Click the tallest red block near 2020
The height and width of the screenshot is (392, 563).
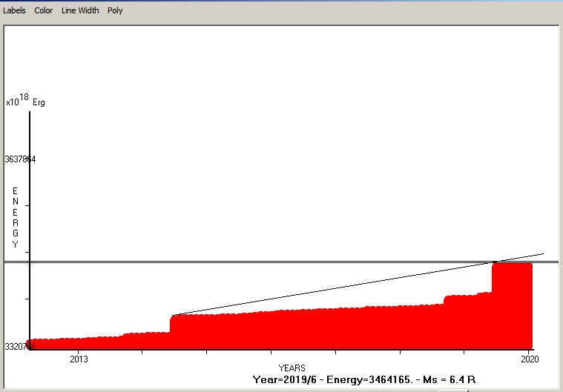[x=513, y=304]
